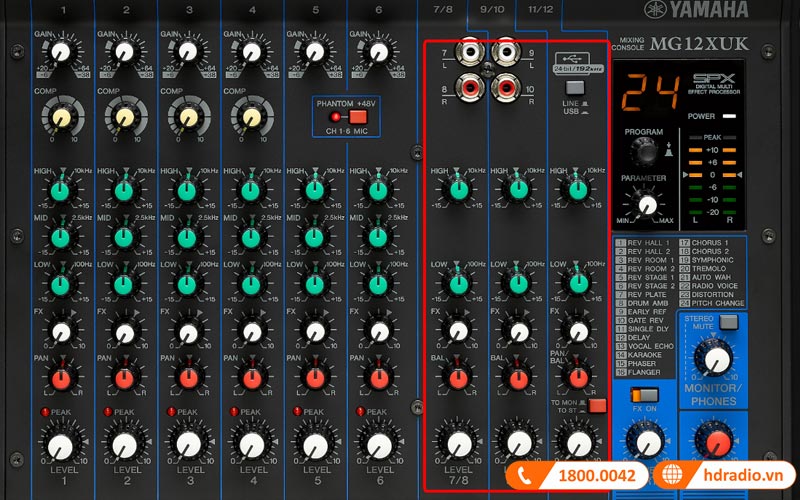Click the VOCAL ECHO program entry

tap(645, 346)
